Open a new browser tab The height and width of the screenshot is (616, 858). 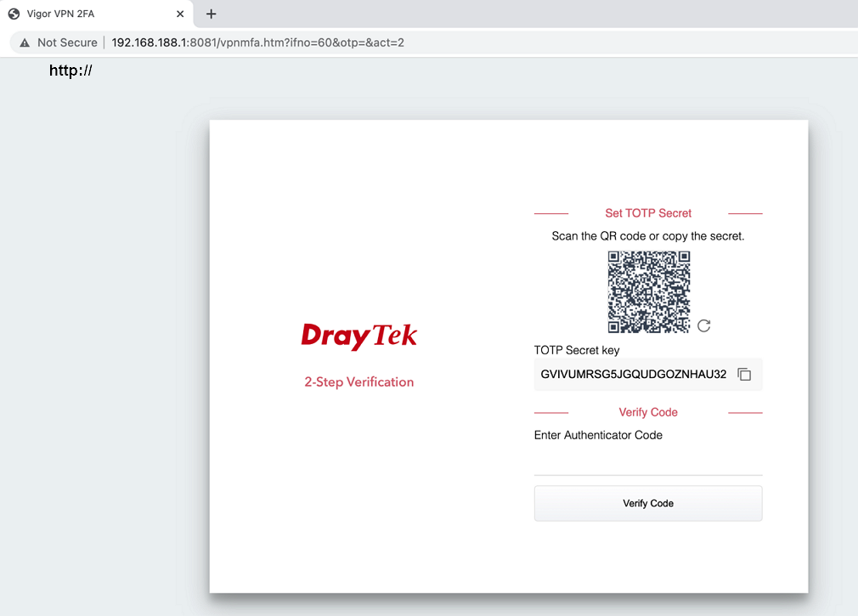tap(212, 14)
